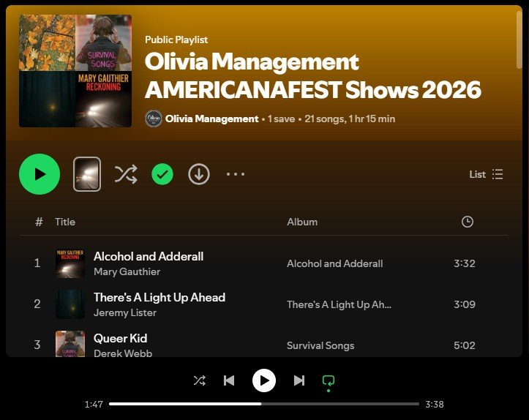Click the playlist cover art collage
Viewport: 529px width, 420px height.
pyautogui.click(x=75, y=71)
